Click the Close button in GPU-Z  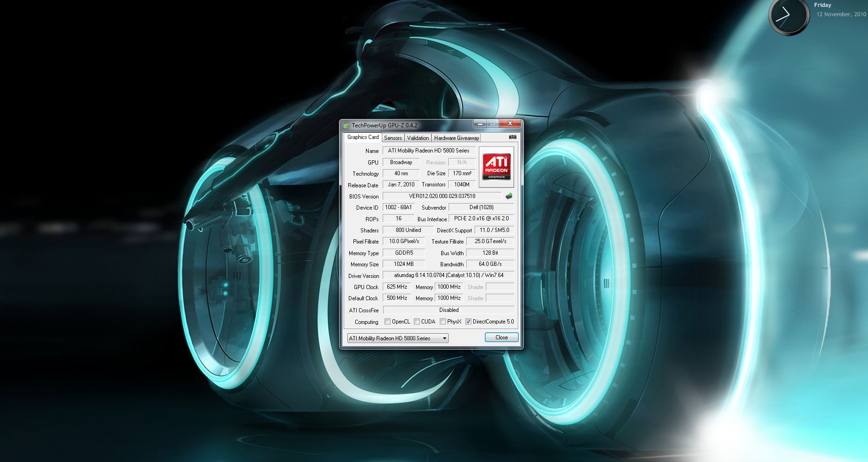click(502, 337)
